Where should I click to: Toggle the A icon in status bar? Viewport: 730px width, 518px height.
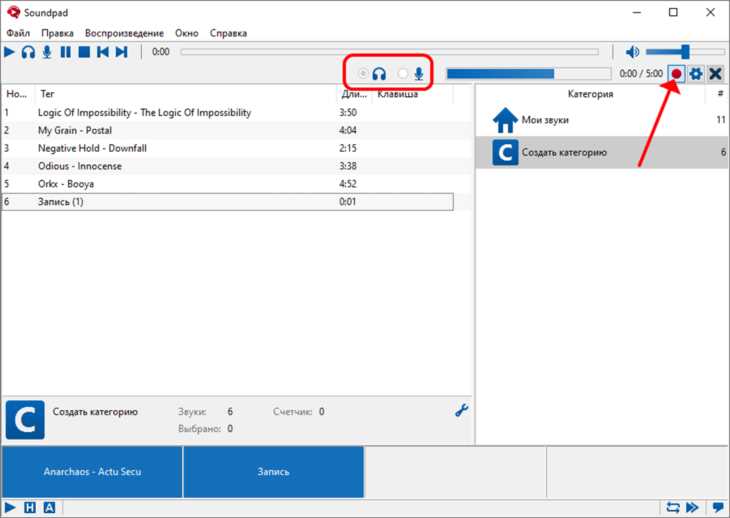(49, 507)
